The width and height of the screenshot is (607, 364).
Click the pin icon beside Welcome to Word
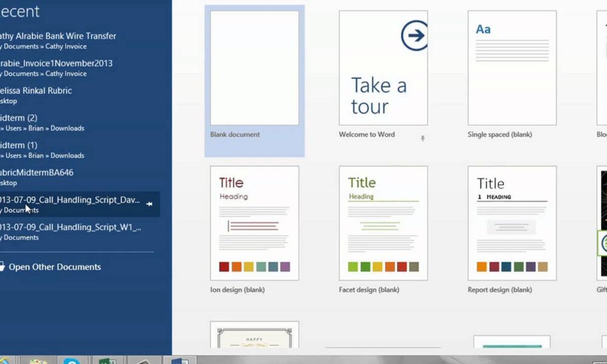422,138
